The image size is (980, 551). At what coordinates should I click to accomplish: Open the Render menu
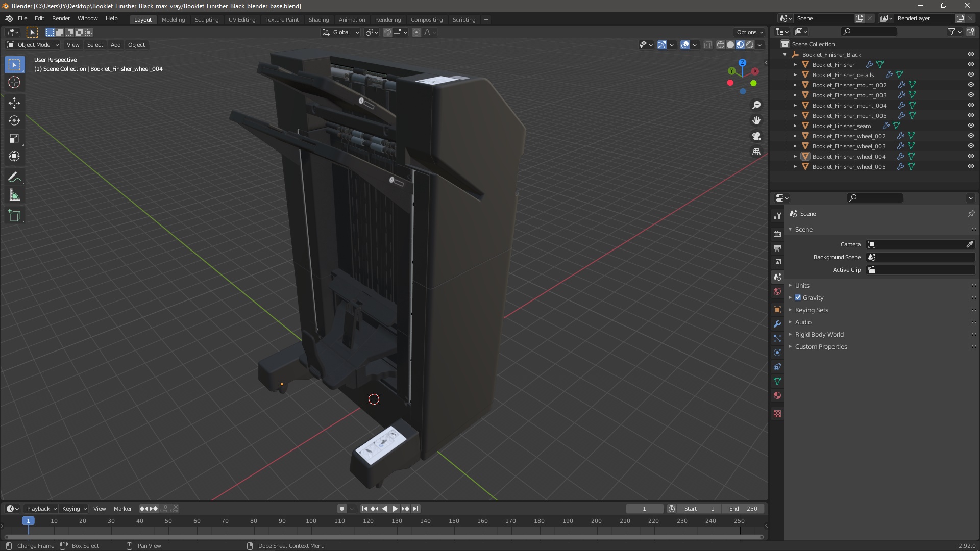(61, 18)
